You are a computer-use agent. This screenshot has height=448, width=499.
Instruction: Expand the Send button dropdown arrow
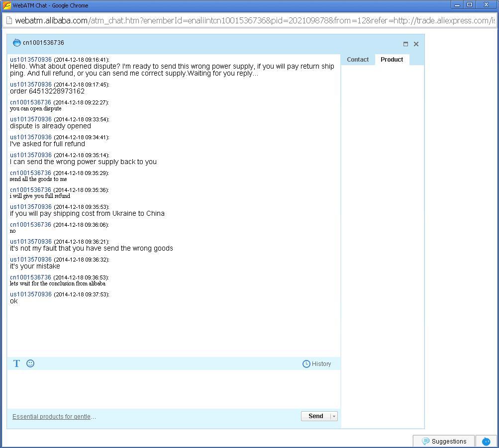(334, 416)
